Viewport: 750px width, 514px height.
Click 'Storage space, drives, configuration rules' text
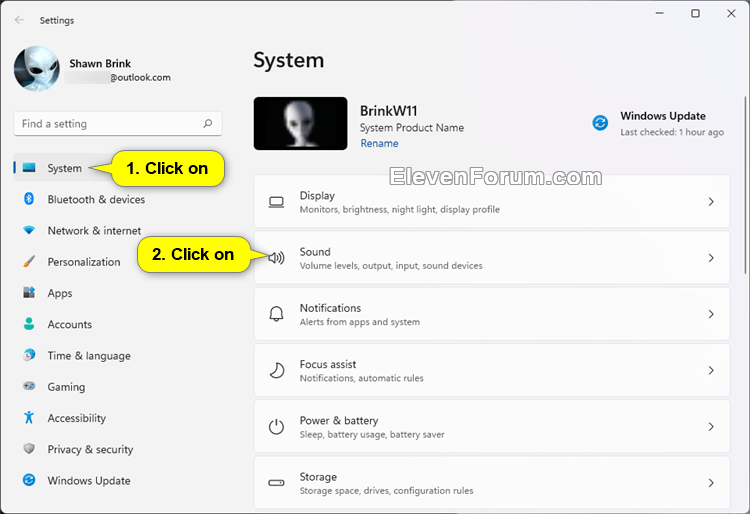pos(386,491)
